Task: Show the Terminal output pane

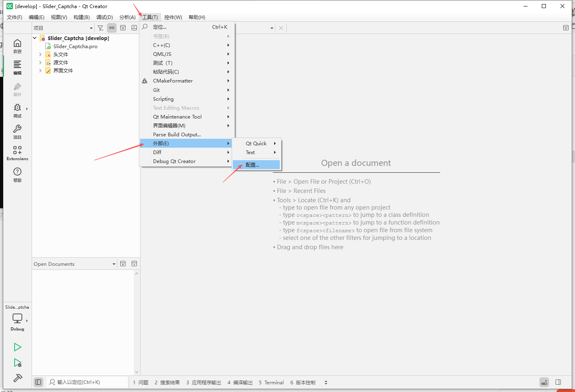Action: (271, 382)
